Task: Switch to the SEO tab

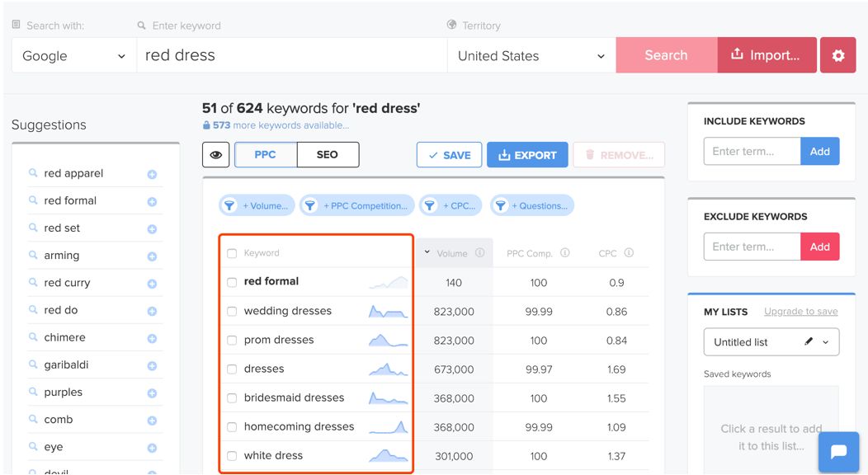Action: pyautogui.click(x=328, y=154)
